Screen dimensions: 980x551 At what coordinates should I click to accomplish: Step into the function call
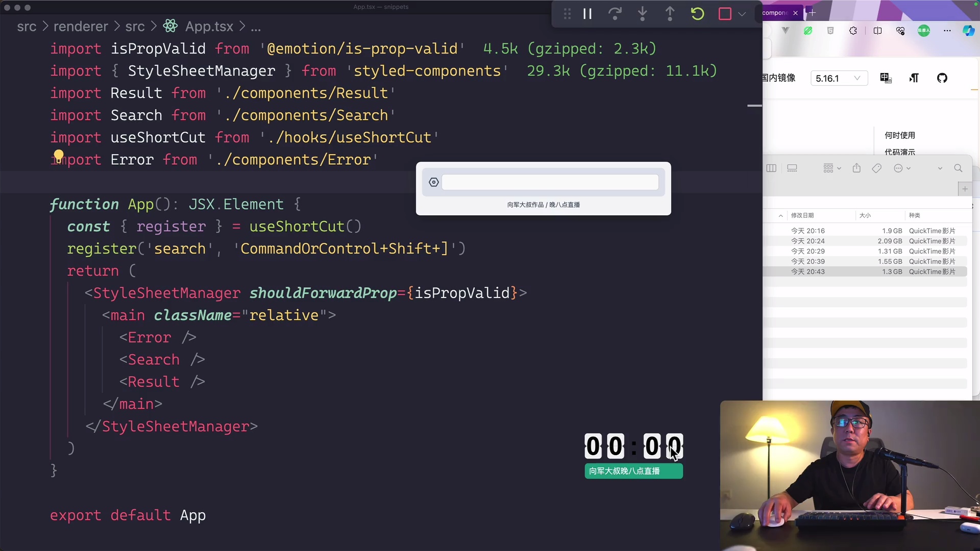642,14
